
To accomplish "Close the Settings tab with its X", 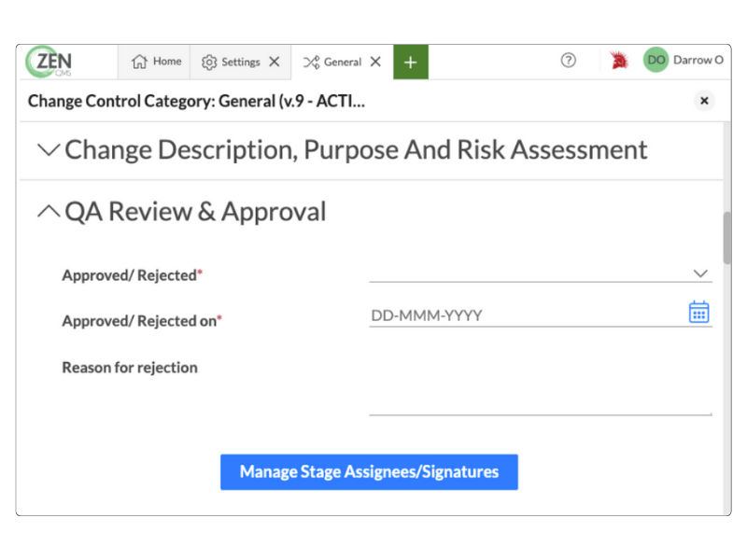I will point(275,62).
